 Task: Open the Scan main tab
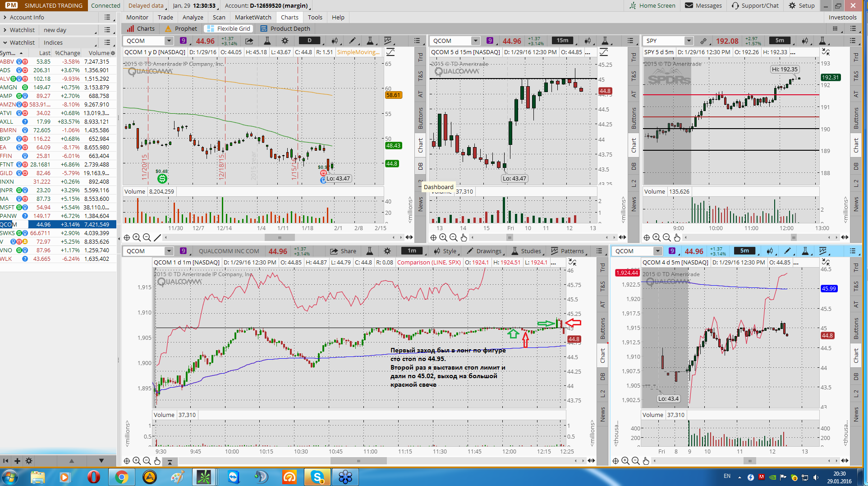click(219, 17)
